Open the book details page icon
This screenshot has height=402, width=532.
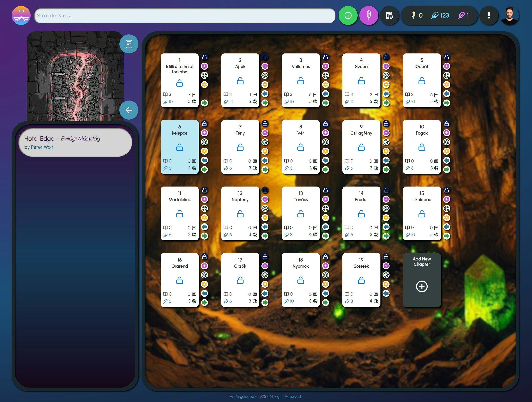[x=129, y=44]
